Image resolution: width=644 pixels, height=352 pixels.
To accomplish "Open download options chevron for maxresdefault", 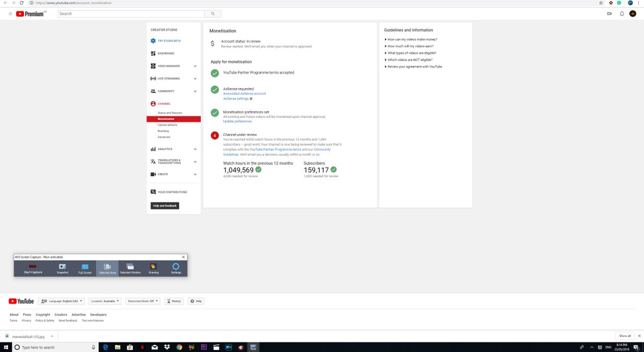I will (x=52, y=336).
